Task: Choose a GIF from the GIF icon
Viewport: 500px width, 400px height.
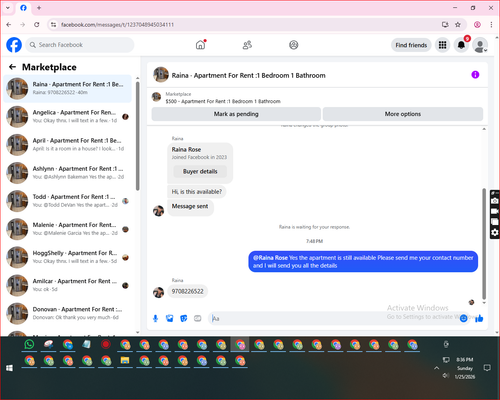Action: point(198,319)
